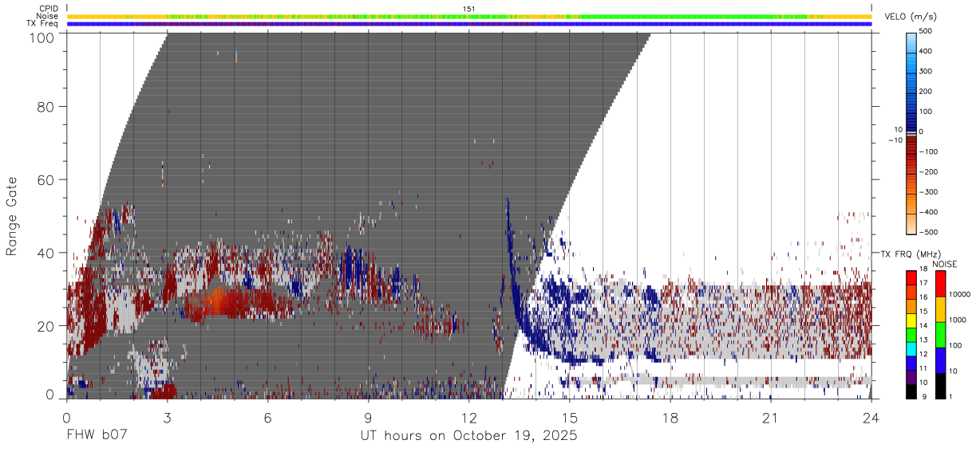Click the orange 1000 swatch in NOISE legend

pos(941,309)
